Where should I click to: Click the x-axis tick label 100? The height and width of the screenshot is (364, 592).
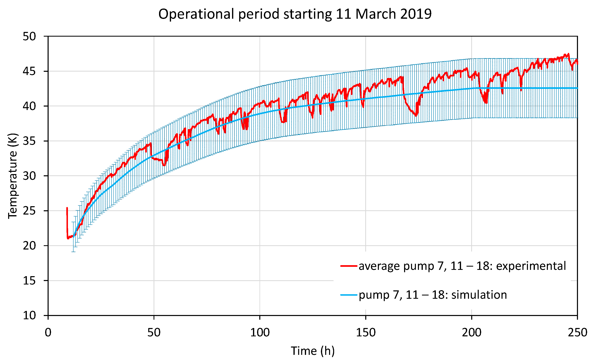click(260, 333)
